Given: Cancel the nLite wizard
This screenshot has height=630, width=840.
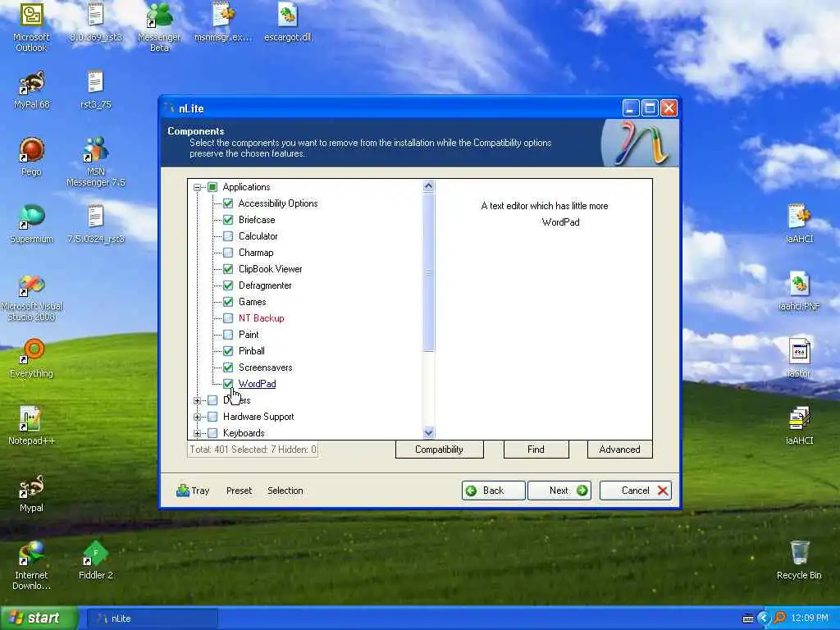Looking at the screenshot, I should tap(636, 491).
